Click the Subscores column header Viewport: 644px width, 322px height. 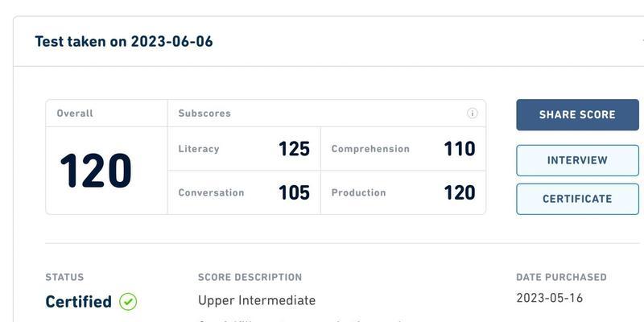pos(204,114)
